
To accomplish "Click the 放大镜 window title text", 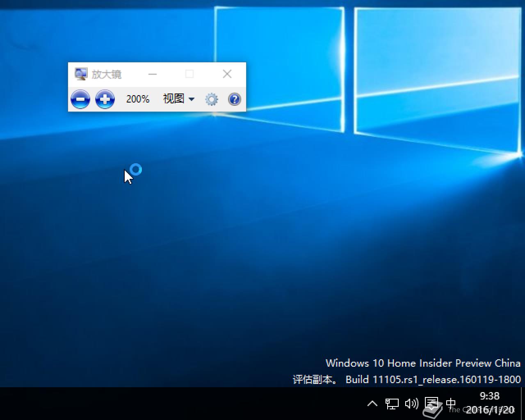I will click(107, 74).
